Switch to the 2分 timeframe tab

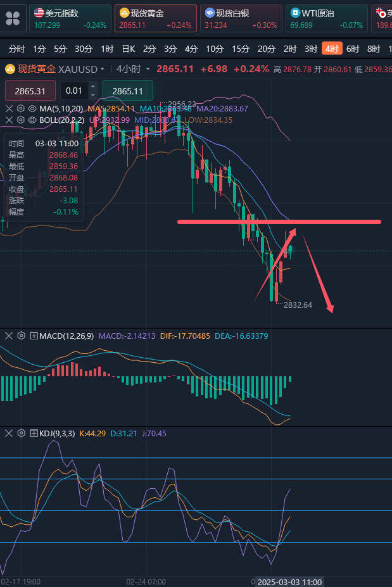point(149,49)
